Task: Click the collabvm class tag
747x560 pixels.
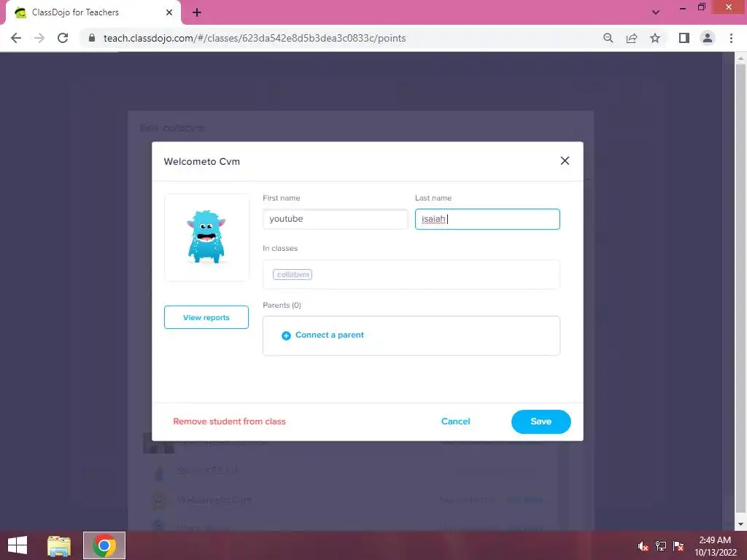Action: click(293, 275)
